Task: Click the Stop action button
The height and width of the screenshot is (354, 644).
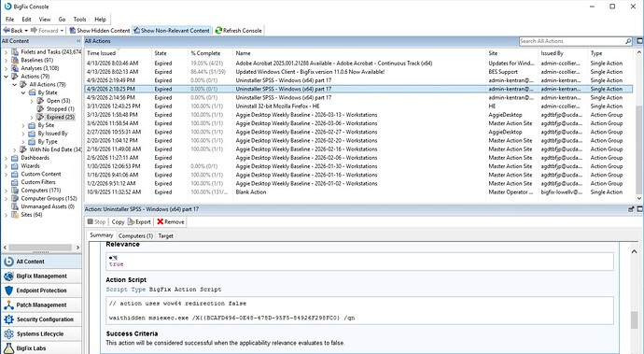Action: (96, 222)
